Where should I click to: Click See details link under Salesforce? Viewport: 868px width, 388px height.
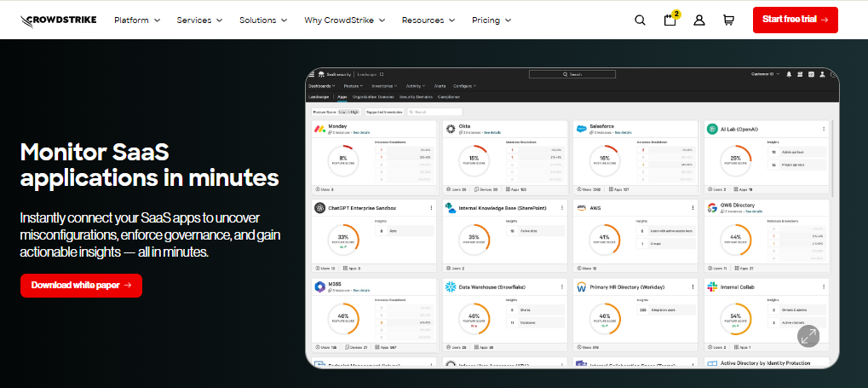(x=623, y=133)
